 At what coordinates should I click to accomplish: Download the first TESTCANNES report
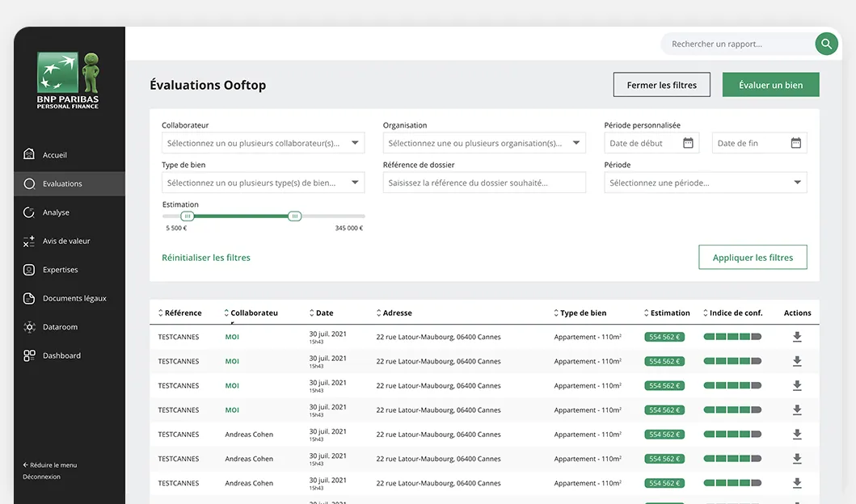coord(797,337)
